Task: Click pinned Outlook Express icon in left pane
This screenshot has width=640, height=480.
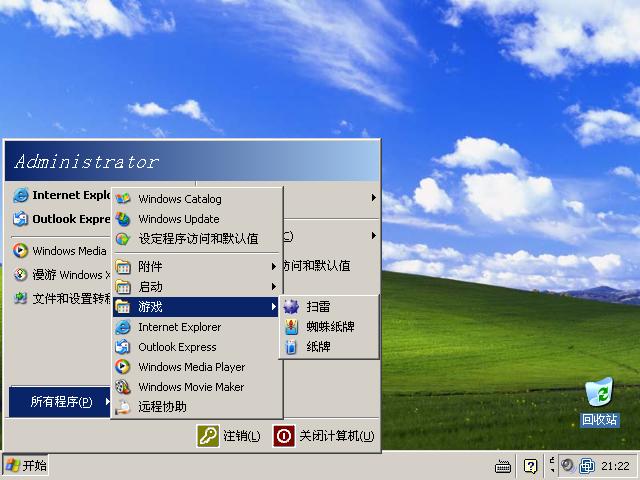Action: pos(20,219)
